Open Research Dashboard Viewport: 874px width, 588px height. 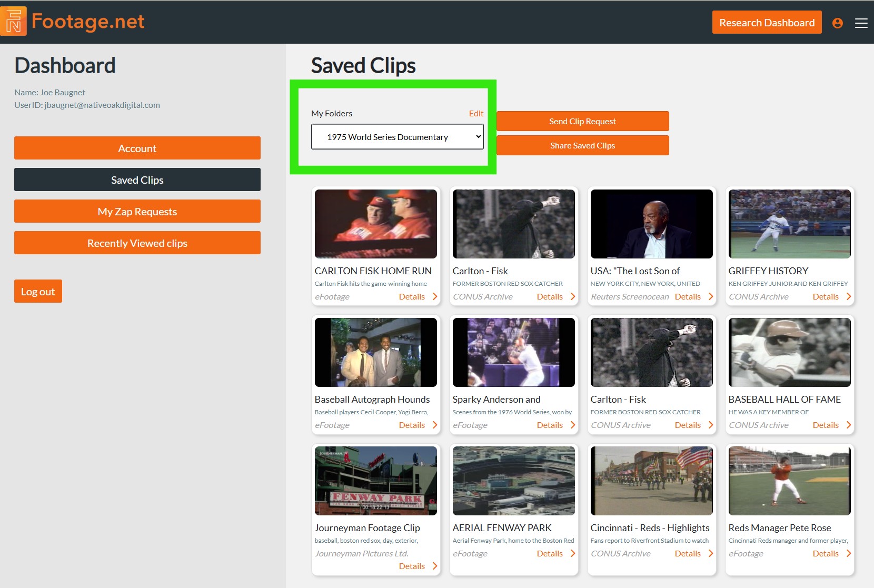[x=767, y=23]
